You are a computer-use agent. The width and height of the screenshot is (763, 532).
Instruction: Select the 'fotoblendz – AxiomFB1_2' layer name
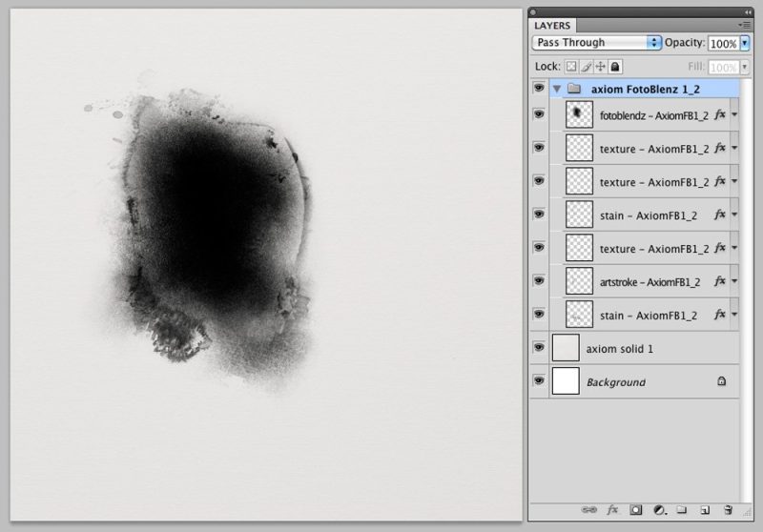click(654, 115)
